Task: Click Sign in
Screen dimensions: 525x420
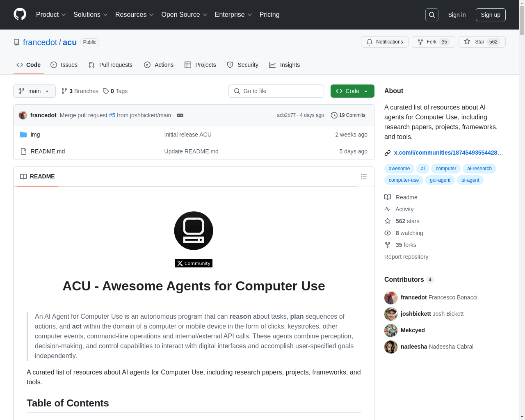Action: click(x=457, y=15)
